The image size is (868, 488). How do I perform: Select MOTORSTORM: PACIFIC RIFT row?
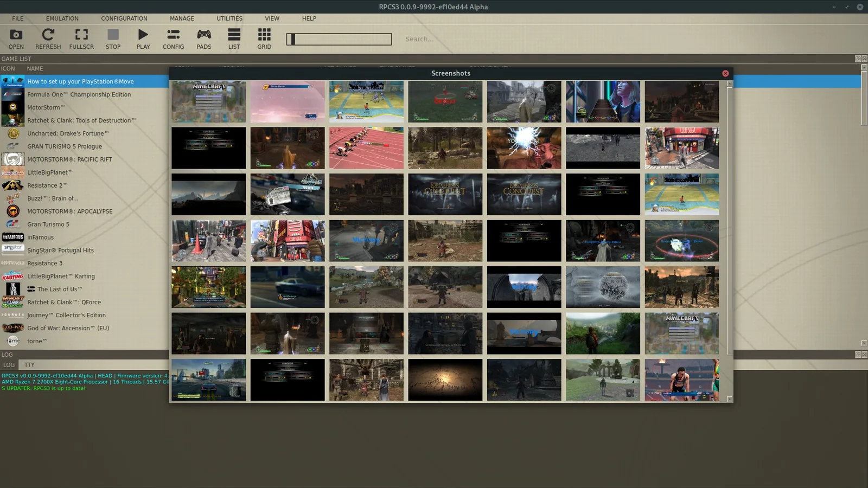(84, 159)
